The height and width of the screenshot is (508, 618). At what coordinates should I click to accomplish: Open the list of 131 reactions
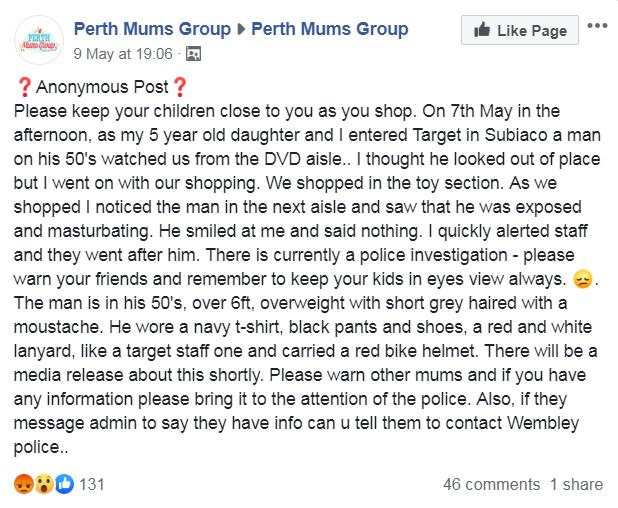92,484
